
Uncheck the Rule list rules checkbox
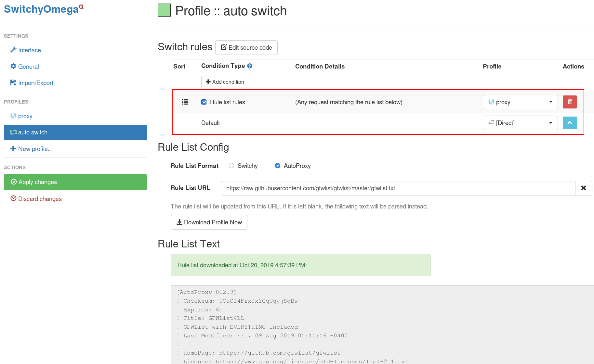(x=204, y=102)
